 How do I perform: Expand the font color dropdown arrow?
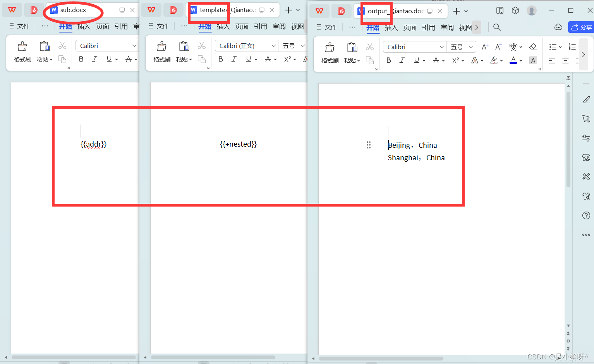520,60
